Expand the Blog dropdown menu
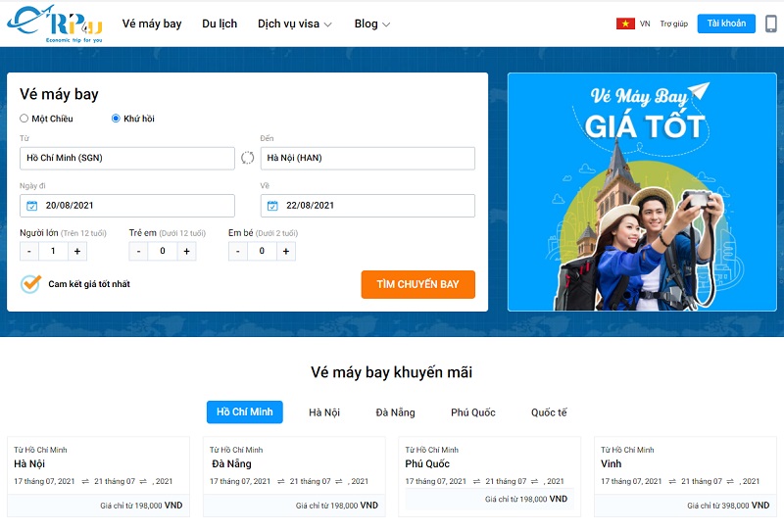Viewport: 784px width, 532px height. 372,24
